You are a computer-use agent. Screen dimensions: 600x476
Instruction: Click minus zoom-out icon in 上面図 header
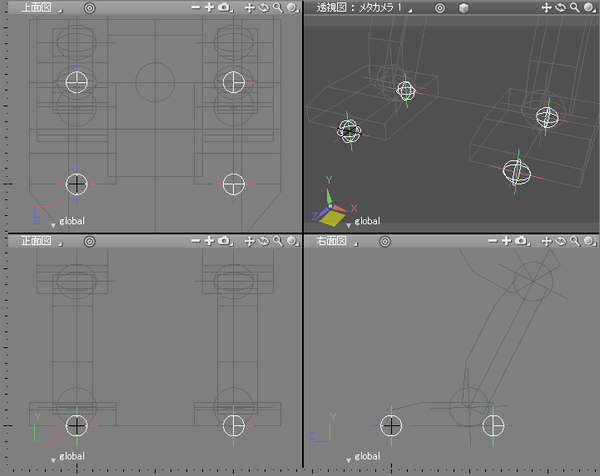(196, 7)
